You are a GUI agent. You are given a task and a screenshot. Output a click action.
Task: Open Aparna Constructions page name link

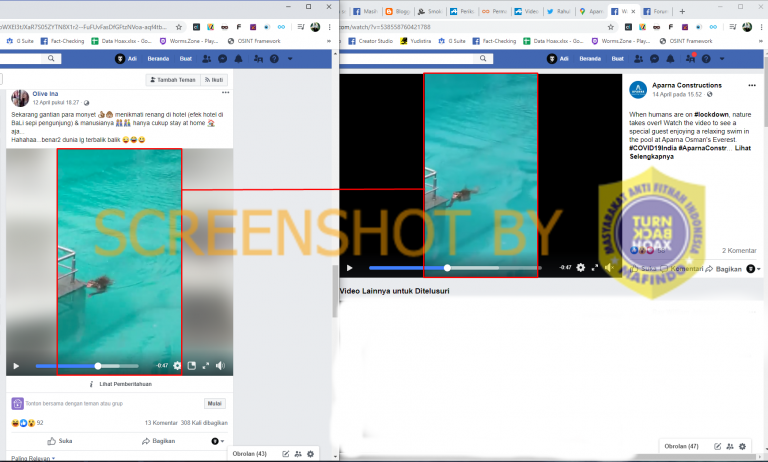click(x=687, y=85)
